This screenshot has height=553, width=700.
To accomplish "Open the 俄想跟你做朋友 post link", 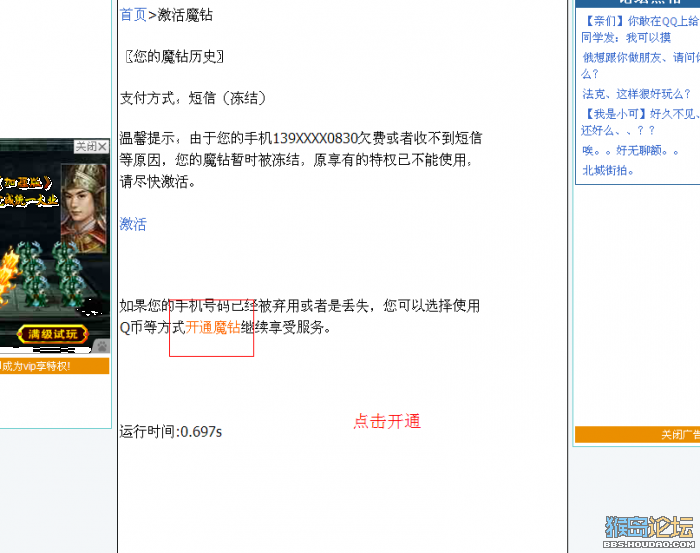I will (640, 65).
